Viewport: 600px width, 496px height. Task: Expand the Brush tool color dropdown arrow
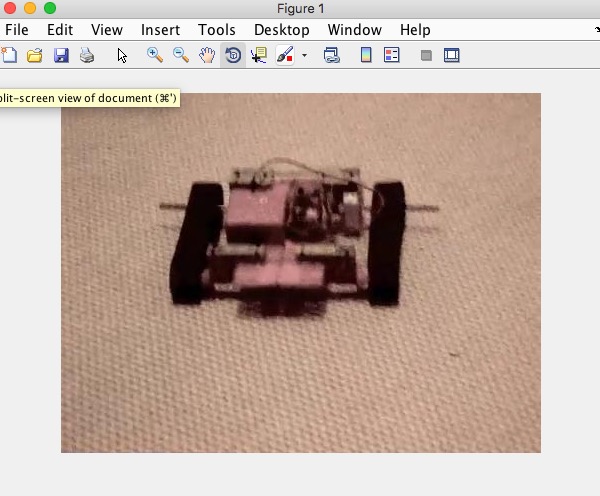click(x=304, y=56)
